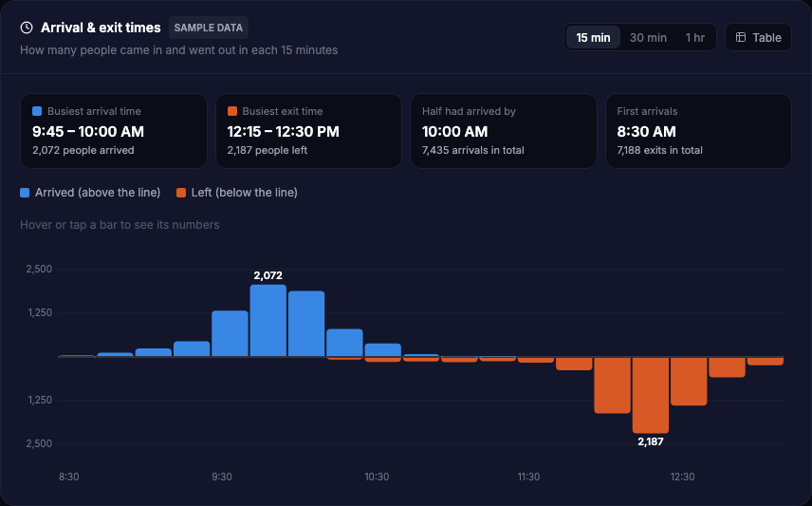Click the Arrival & exit times heading
The image size is (812, 506).
pyautogui.click(x=101, y=28)
